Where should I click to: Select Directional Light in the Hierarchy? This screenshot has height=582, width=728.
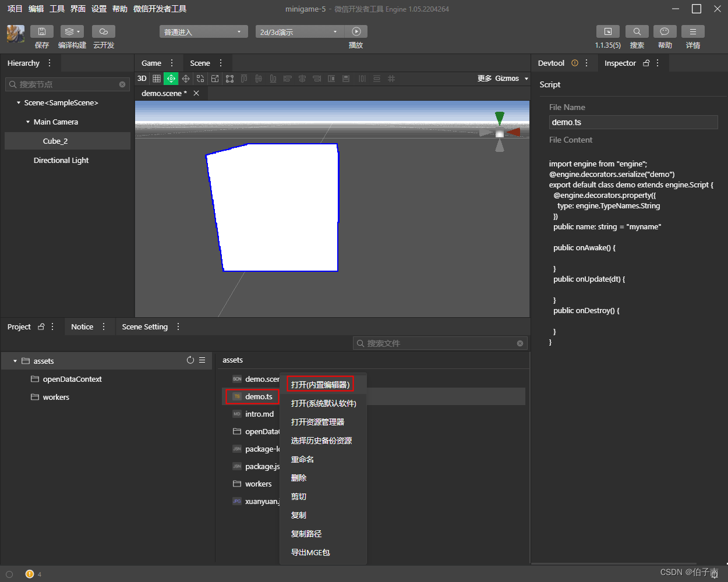click(61, 160)
